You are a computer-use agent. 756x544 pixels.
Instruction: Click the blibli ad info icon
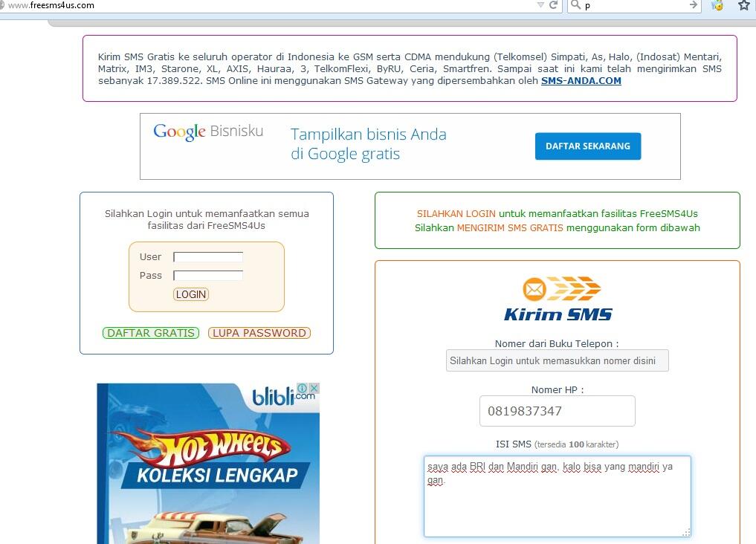click(303, 388)
